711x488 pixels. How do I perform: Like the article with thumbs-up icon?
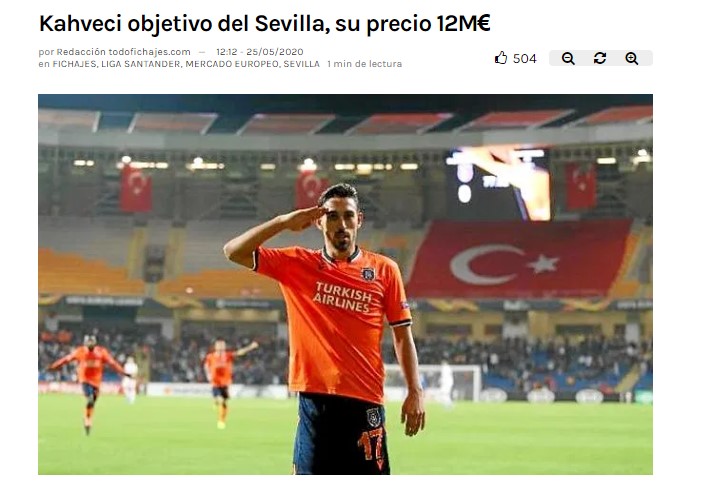point(501,58)
